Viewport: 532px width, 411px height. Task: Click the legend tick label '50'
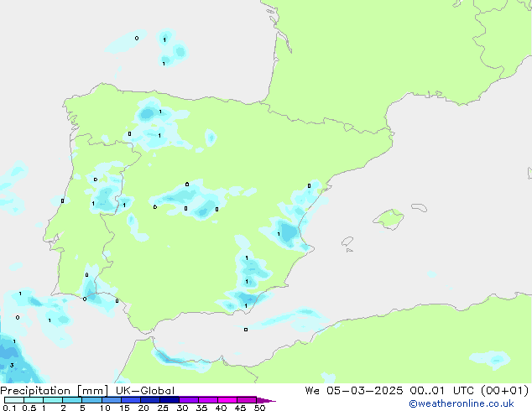[x=259, y=408]
